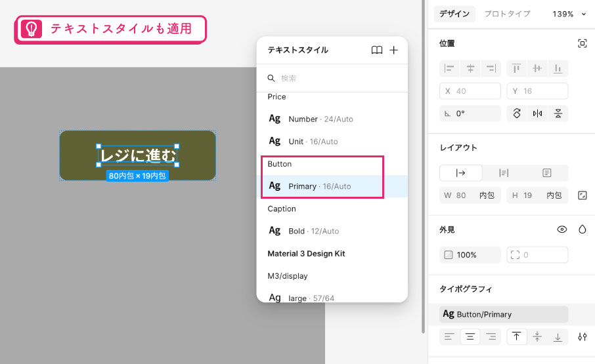Click the M3/display group label
The width and height of the screenshot is (595, 364).
click(288, 275)
